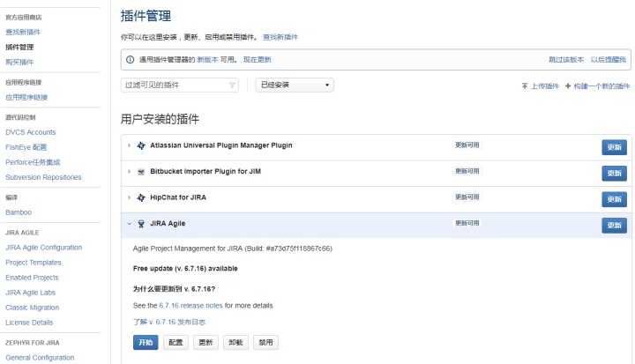Click the 现在更新 link in notice
The image size is (635, 364).
(x=258, y=60)
